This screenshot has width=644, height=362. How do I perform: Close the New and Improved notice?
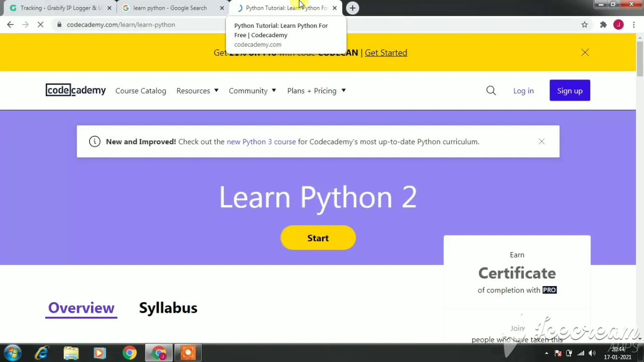pyautogui.click(x=541, y=142)
